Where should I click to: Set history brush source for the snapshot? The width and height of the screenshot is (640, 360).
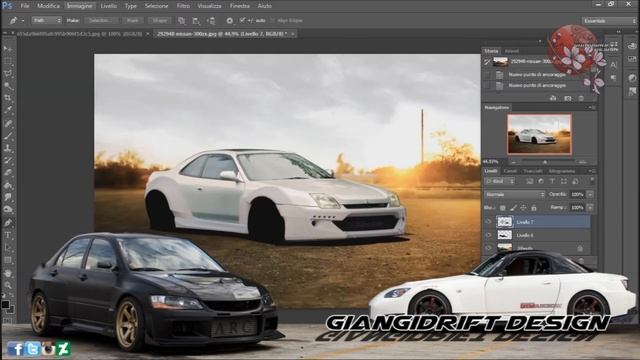click(487, 62)
